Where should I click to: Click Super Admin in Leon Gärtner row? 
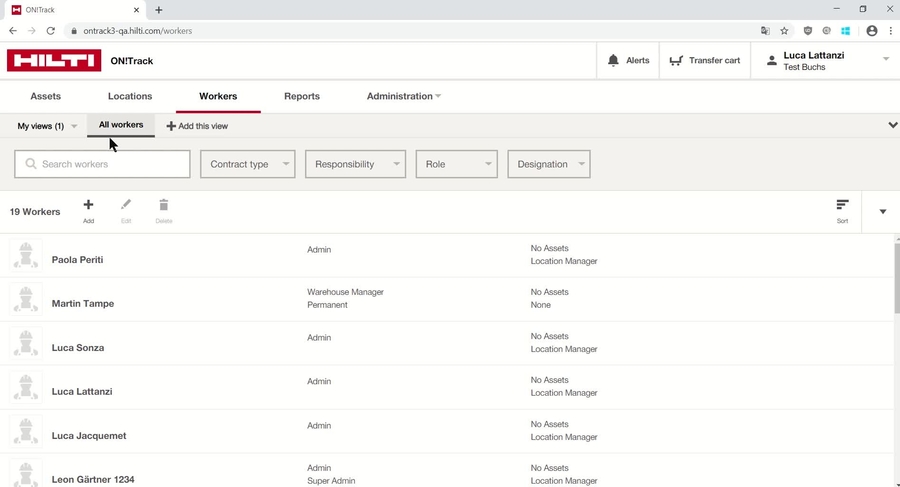(331, 481)
